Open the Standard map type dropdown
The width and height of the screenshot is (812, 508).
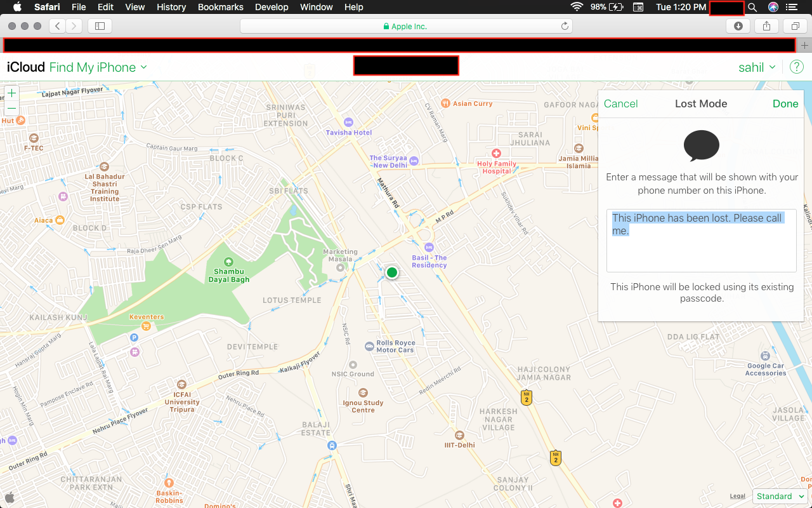coord(780,497)
